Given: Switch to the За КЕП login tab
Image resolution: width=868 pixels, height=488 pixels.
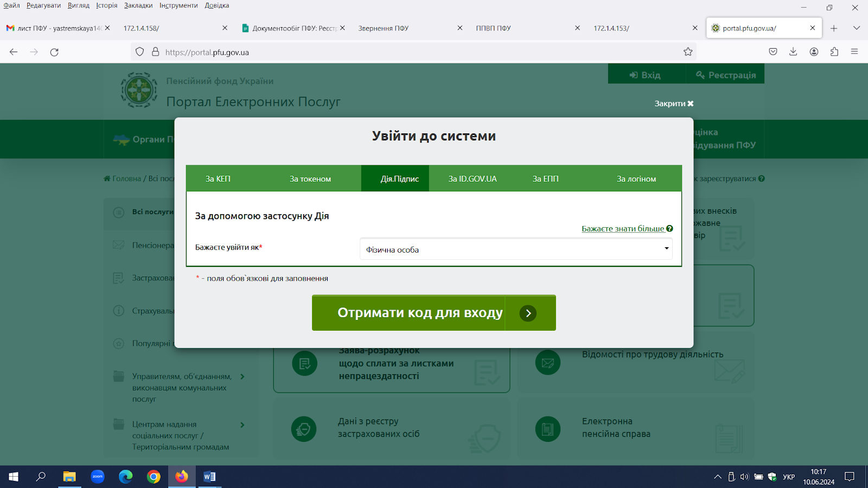Looking at the screenshot, I should coord(218,178).
